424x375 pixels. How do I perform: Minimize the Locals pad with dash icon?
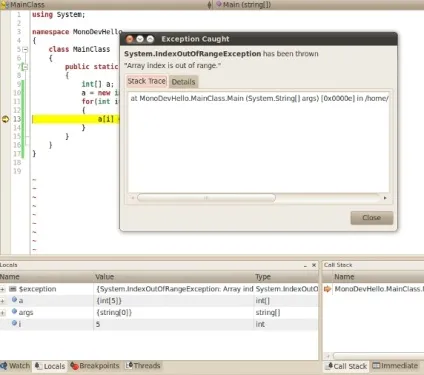pos(305,266)
